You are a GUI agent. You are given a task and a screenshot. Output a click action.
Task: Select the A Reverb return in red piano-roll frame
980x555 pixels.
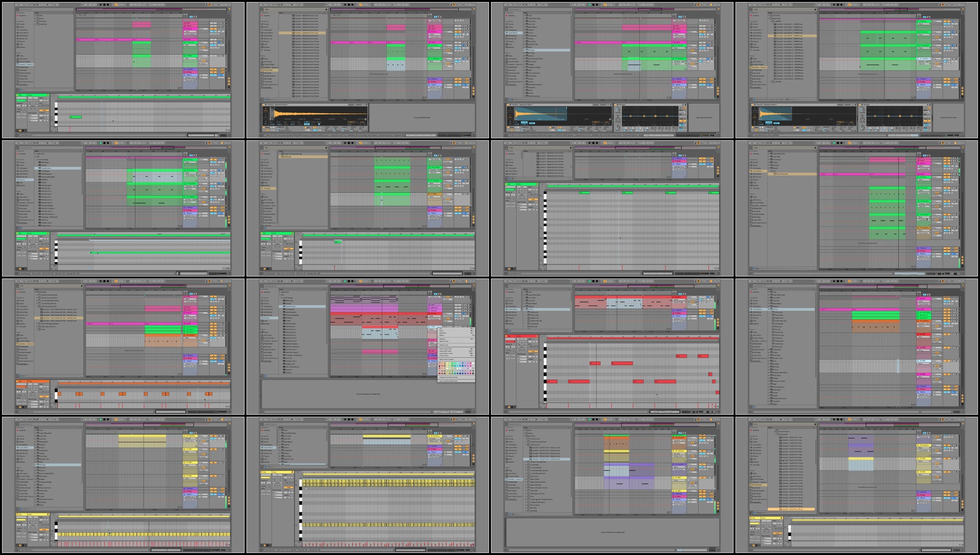click(679, 310)
